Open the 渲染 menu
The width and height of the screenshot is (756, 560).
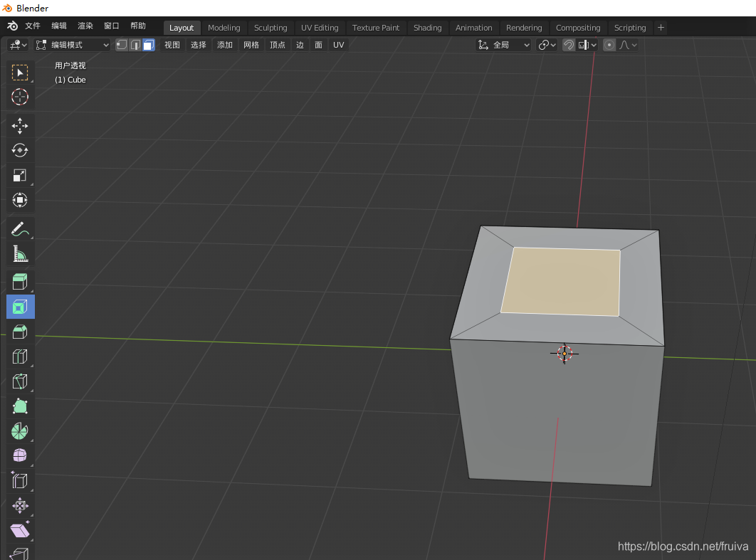coord(85,26)
